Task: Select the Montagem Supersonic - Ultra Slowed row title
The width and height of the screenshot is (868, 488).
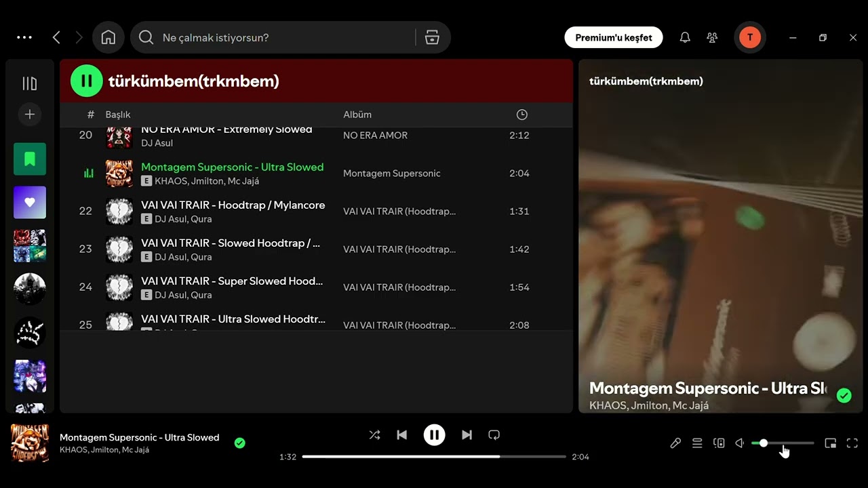Action: coord(232,167)
